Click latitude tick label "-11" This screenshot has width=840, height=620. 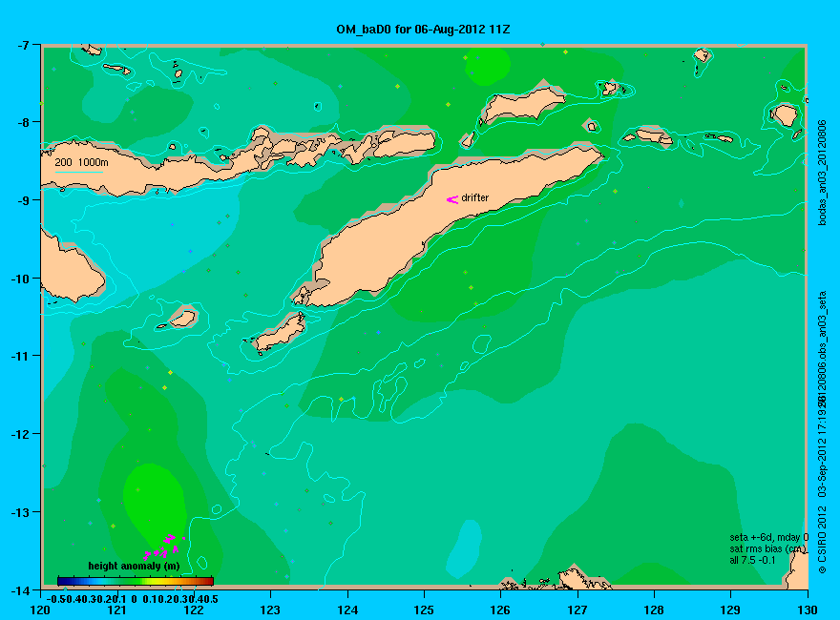click(20, 356)
